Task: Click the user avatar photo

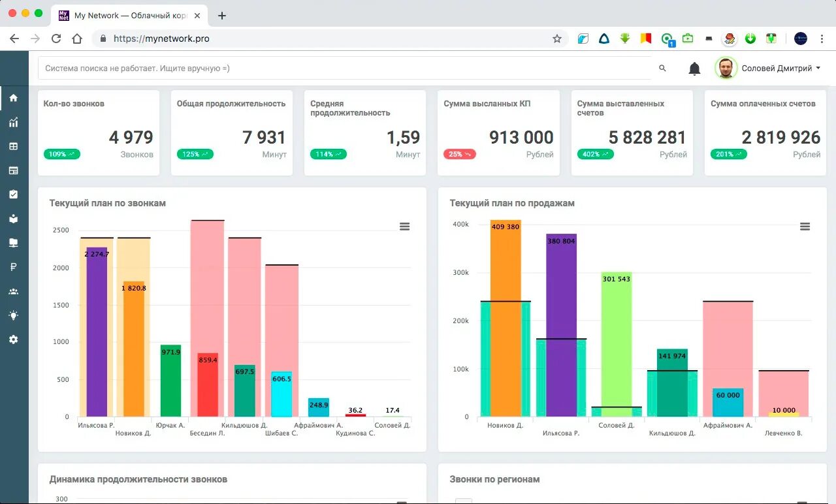Action: (726, 68)
